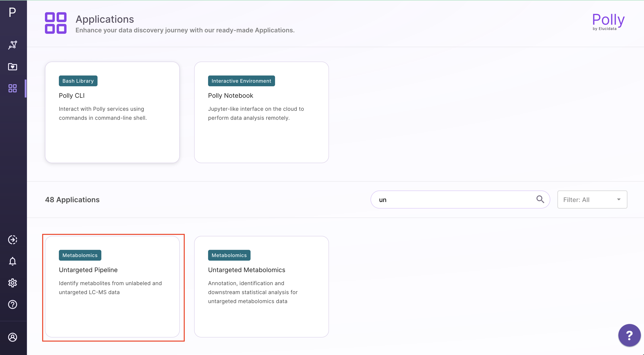Click 'Annotation, identification and downstream' description
Image resolution: width=644 pixels, height=355 pixels.
pyautogui.click(x=253, y=292)
